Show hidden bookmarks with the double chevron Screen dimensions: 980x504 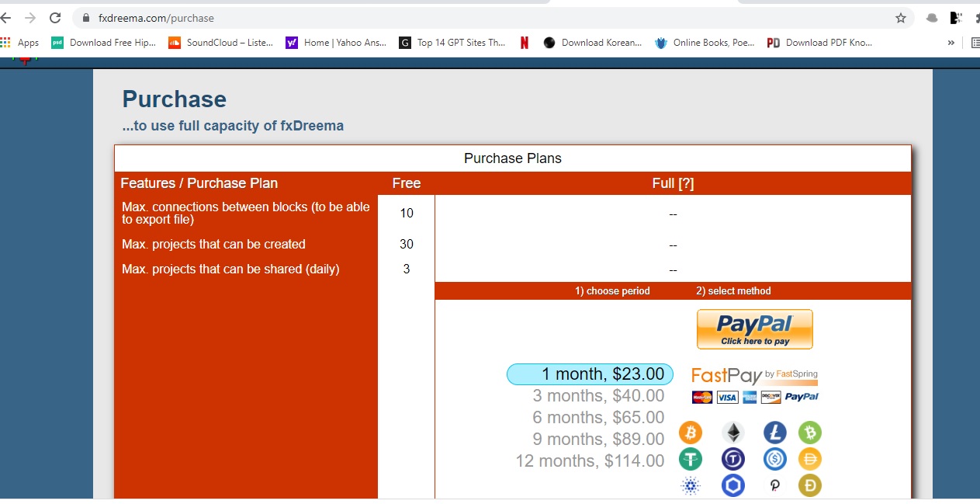pos(951,43)
